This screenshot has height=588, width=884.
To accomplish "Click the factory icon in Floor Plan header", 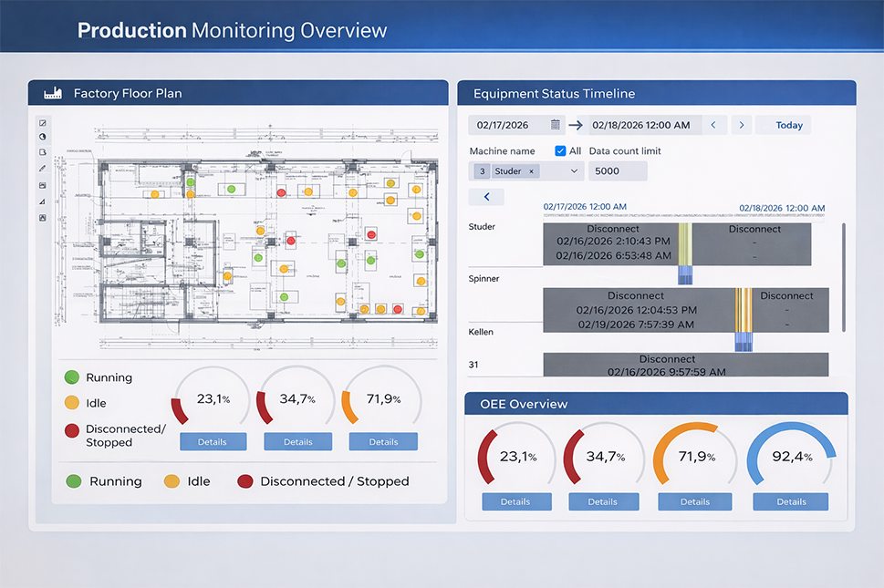I will click(52, 93).
